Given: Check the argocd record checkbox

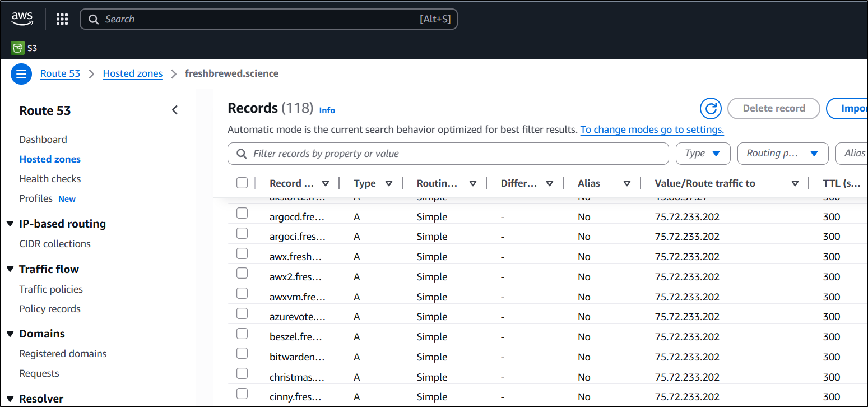Looking at the screenshot, I should pos(242,216).
